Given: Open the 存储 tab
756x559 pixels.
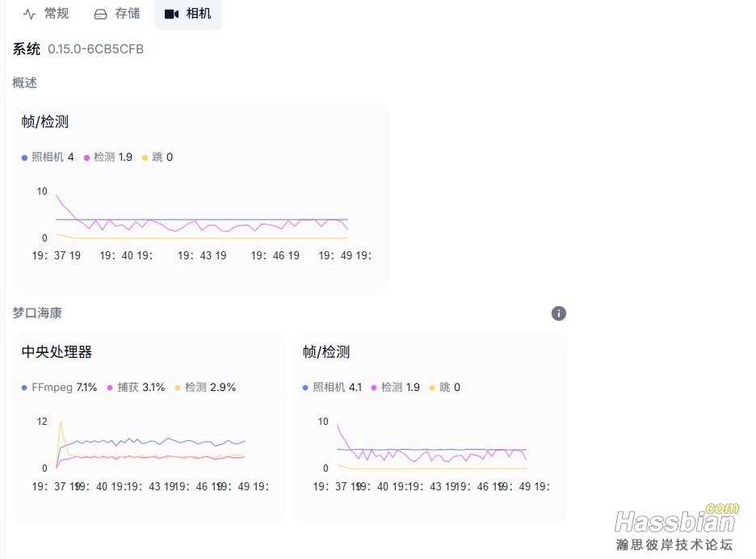Looking at the screenshot, I should [x=116, y=14].
